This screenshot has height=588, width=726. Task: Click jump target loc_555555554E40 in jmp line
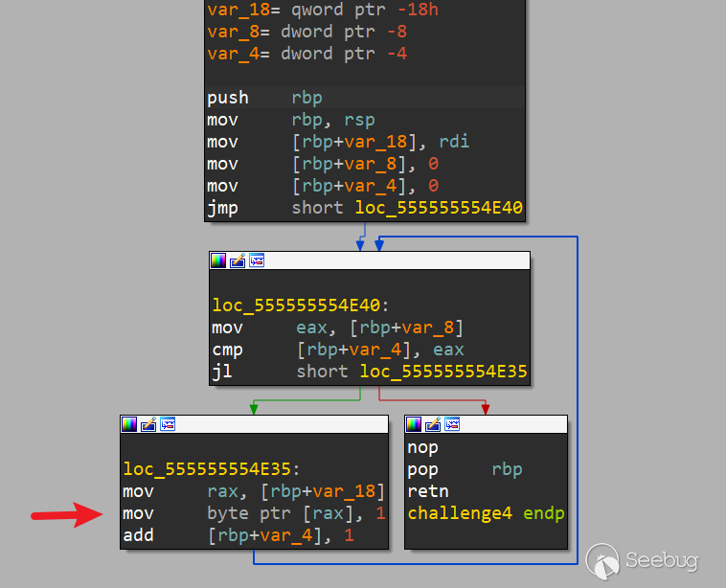439,208
